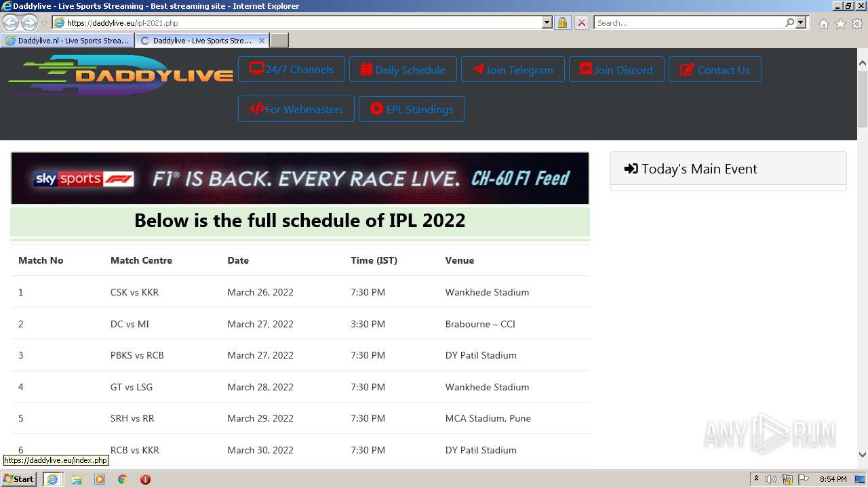Open For Webmasters button
Image resolution: width=868 pixels, height=488 pixels.
click(x=296, y=109)
